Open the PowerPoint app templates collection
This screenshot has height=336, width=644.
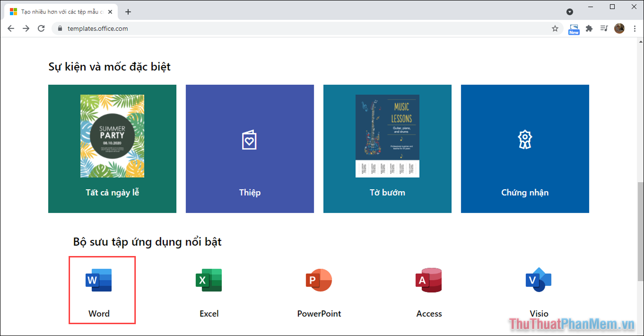tap(319, 290)
